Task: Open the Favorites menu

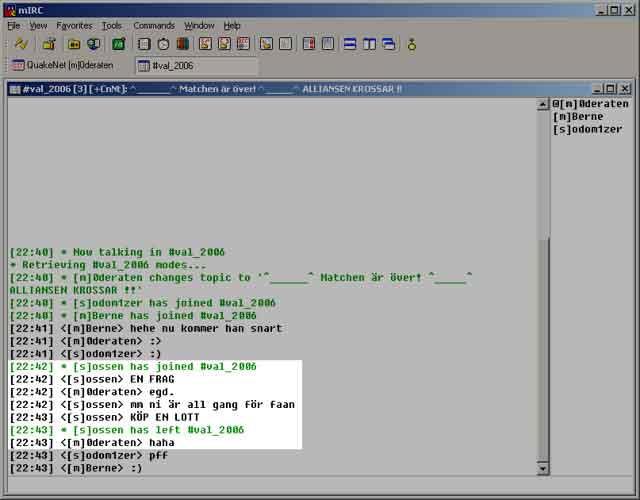Action: pos(74,25)
